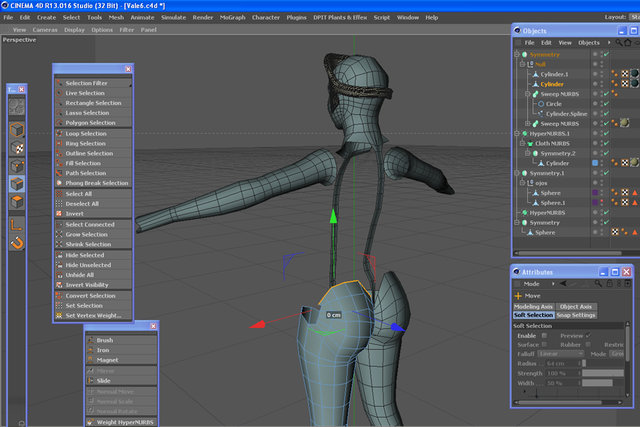Screen dimensions: 640x427
Task: Click Select All in the selection palette
Action: click(78, 194)
